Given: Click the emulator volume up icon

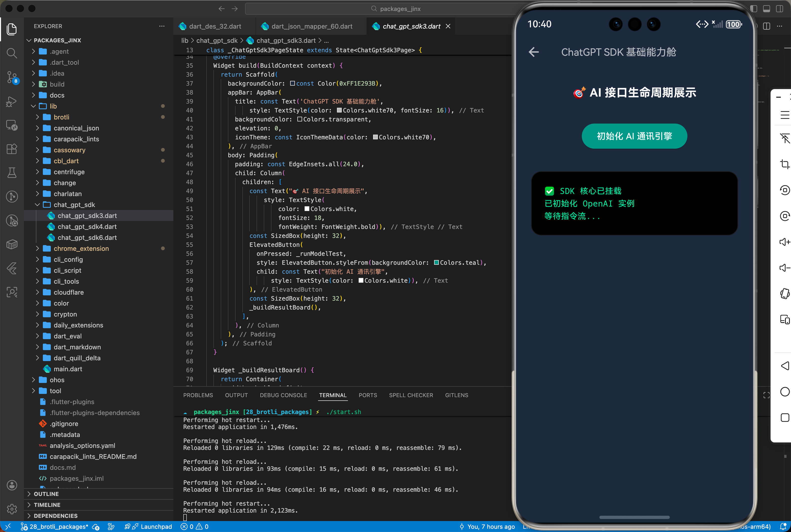Looking at the screenshot, I should [785, 242].
